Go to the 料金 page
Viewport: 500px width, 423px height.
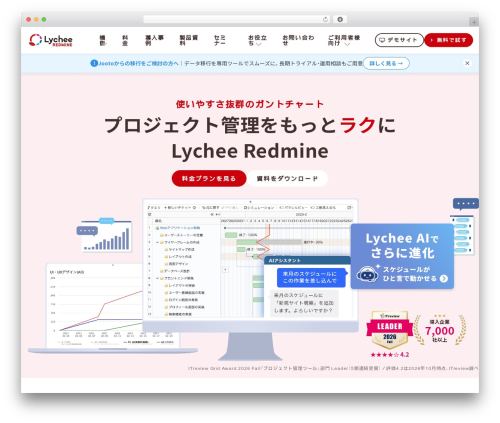pos(125,40)
